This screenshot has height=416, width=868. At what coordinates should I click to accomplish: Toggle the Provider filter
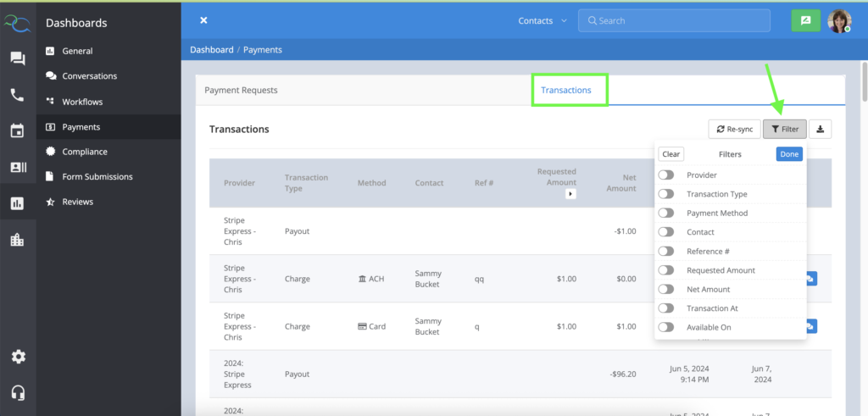click(x=666, y=175)
